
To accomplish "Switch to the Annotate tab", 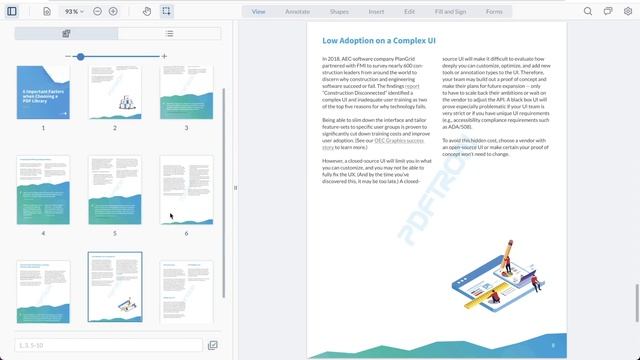I will [x=297, y=11].
